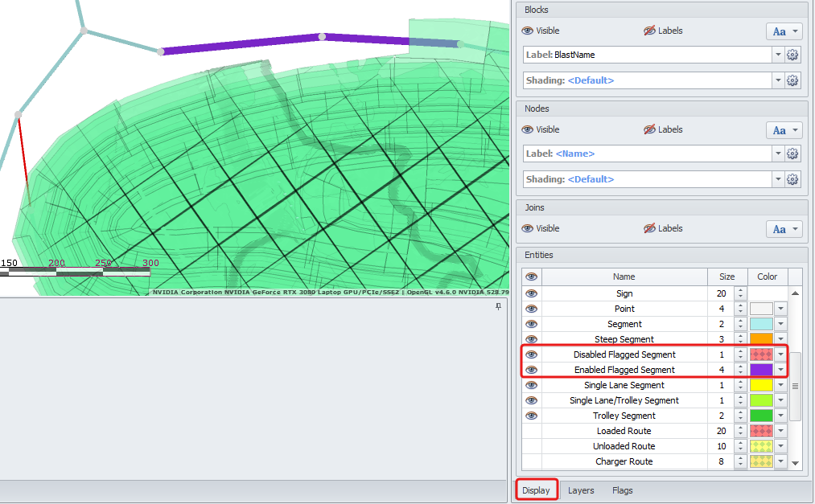This screenshot has height=504, width=815.
Task: Click the pin icon on the lower panel
Action: (x=499, y=307)
